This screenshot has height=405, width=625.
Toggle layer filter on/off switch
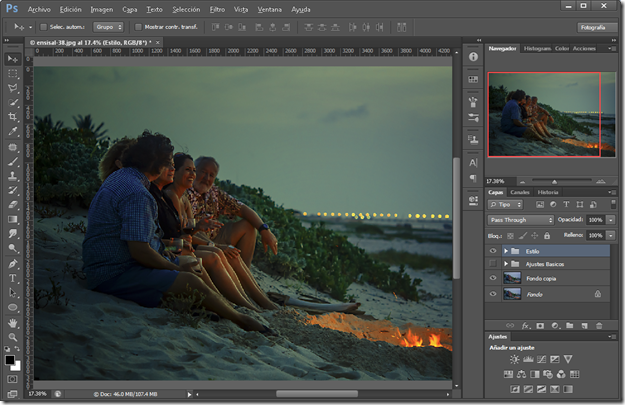(x=613, y=204)
